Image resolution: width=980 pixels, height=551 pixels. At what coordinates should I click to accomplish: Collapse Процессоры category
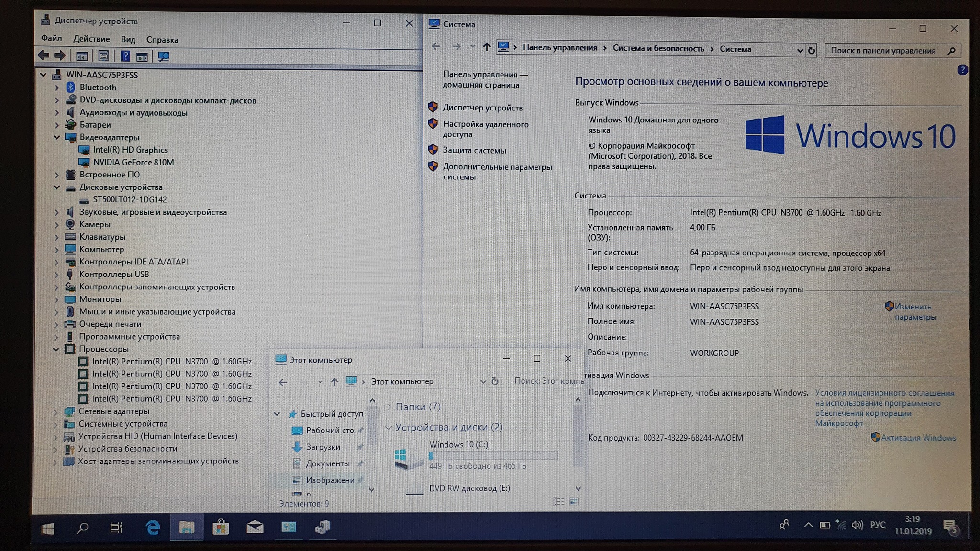[x=56, y=349]
